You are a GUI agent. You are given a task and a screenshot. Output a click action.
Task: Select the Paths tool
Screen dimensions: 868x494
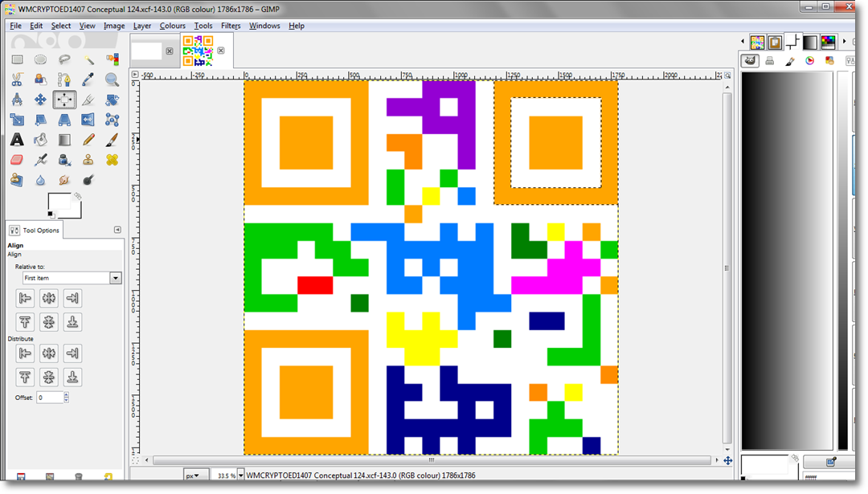(x=64, y=80)
